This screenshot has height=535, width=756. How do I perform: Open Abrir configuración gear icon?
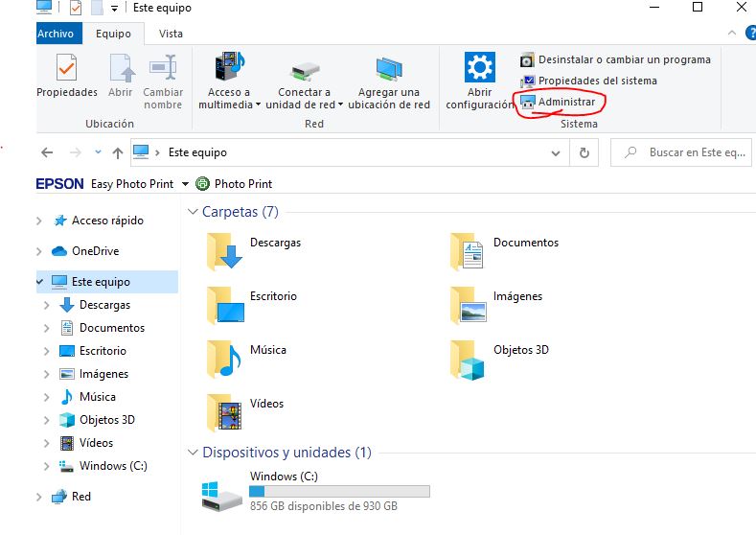coord(479,67)
